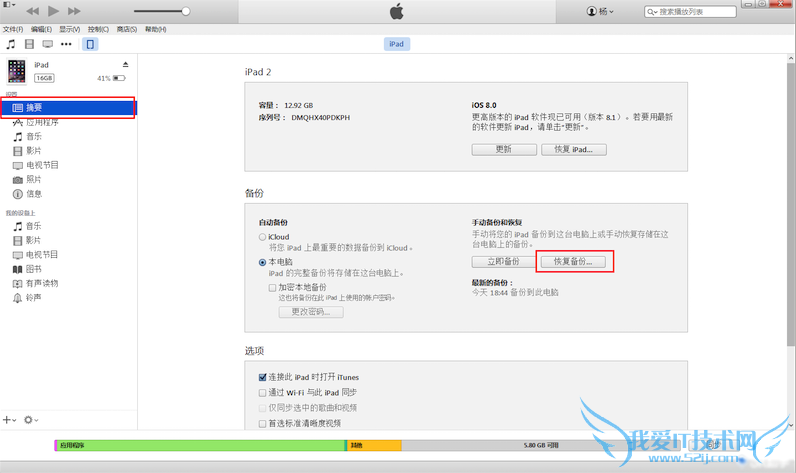Open the 商店(S) menu
Screen dimensions: 796x473
(126, 29)
